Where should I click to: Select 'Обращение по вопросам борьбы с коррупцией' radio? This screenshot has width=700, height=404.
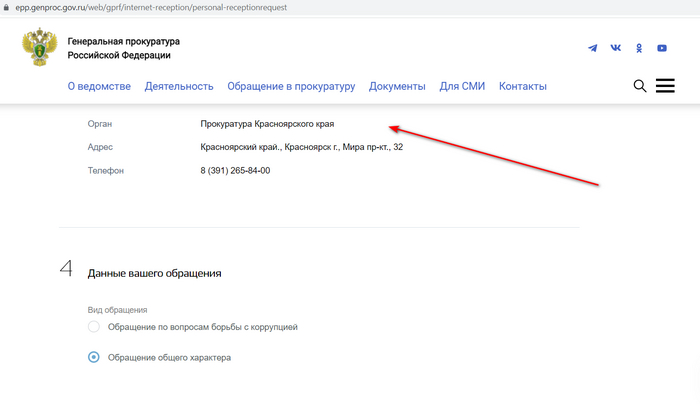94,327
